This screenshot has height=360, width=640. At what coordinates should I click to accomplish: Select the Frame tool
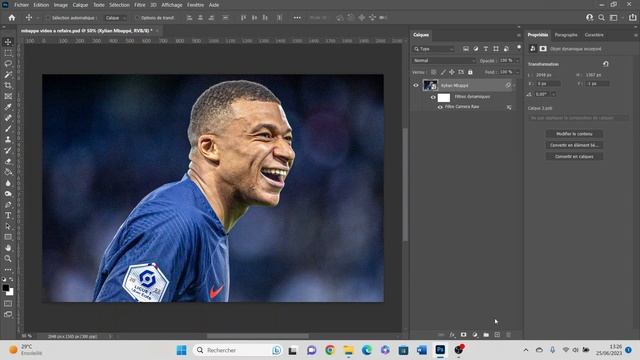coord(8,96)
